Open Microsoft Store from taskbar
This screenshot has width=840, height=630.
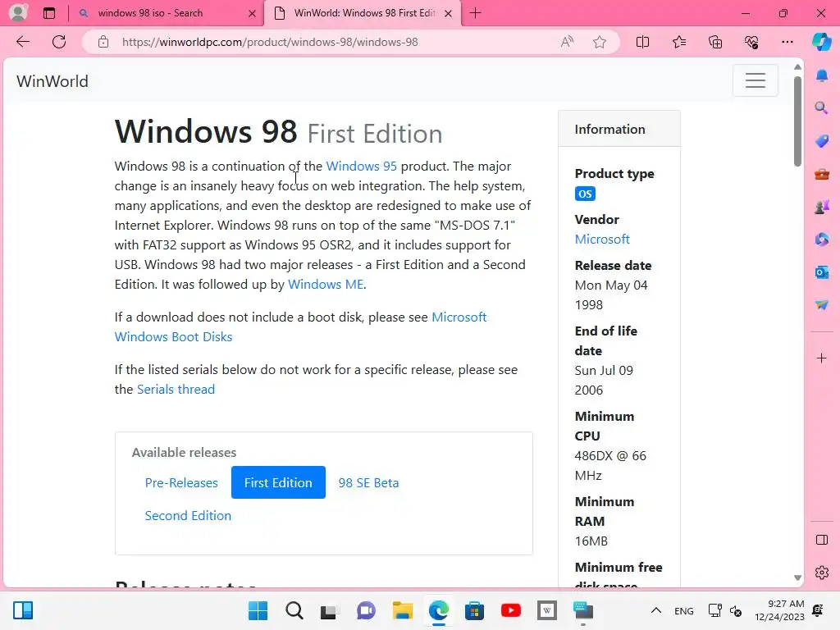[474, 610]
